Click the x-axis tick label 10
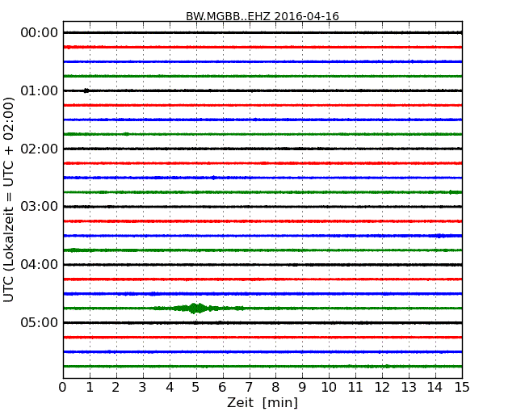This screenshot has height=420, width=525. (329, 388)
